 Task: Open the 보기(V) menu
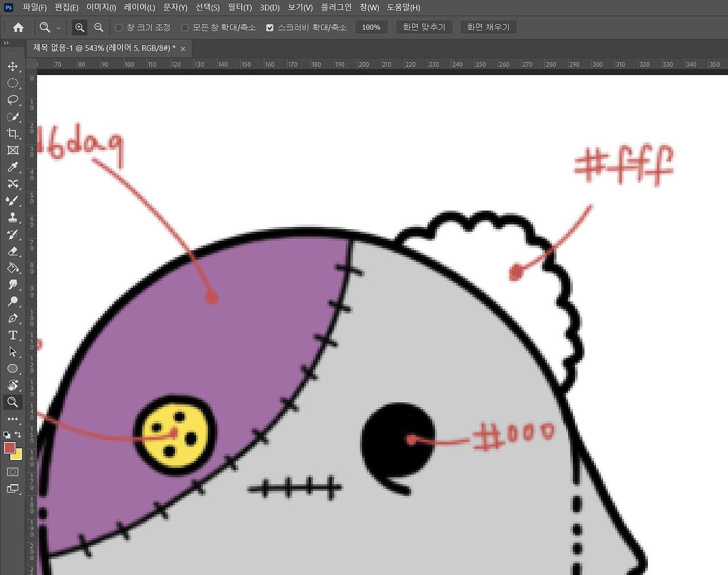300,7
